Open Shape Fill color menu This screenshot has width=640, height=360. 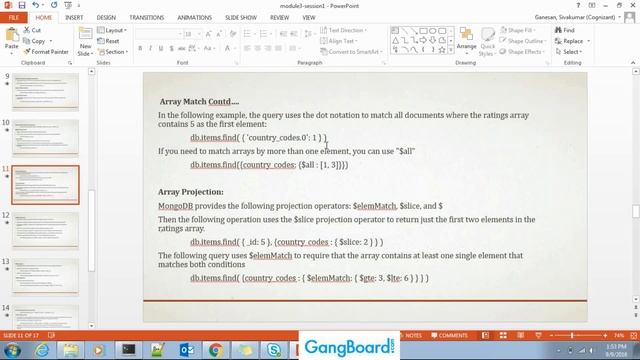click(x=517, y=30)
